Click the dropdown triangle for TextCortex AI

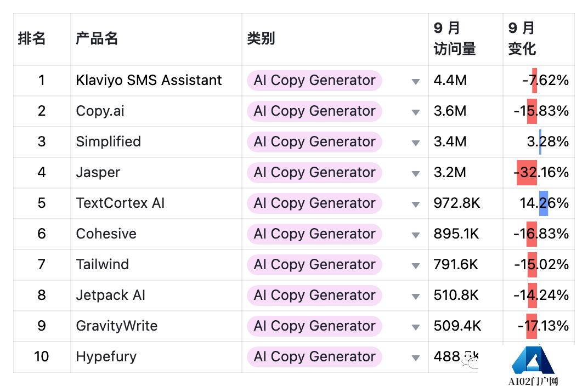click(416, 205)
